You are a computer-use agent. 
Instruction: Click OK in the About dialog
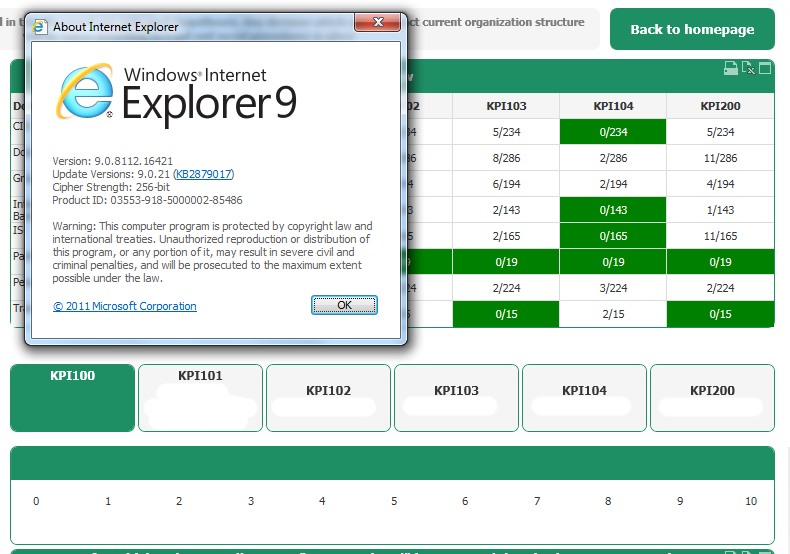pos(344,305)
